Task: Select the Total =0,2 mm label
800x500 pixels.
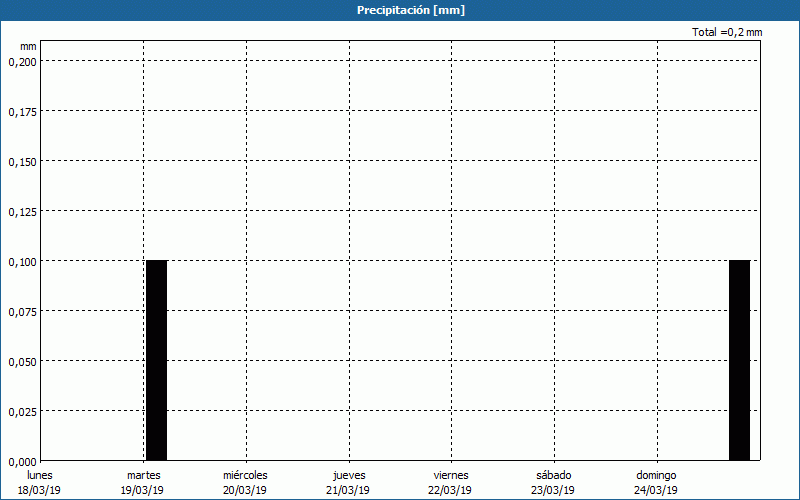Action: pos(727,32)
